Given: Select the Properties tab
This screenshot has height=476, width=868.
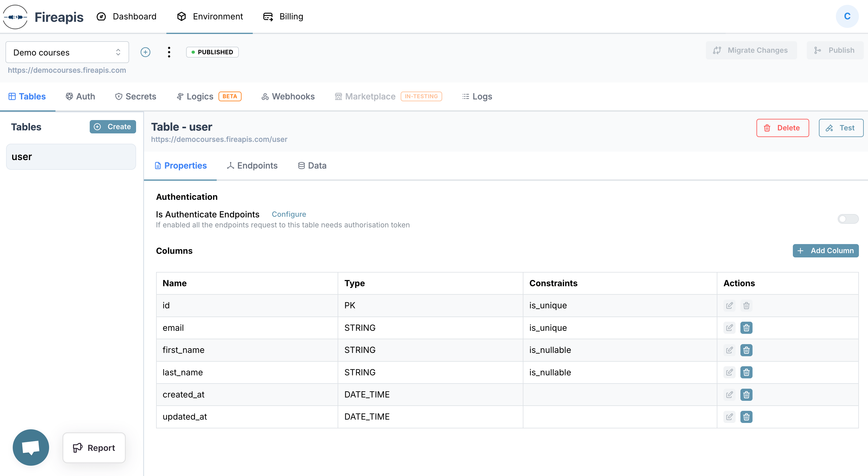Looking at the screenshot, I should tap(181, 166).
